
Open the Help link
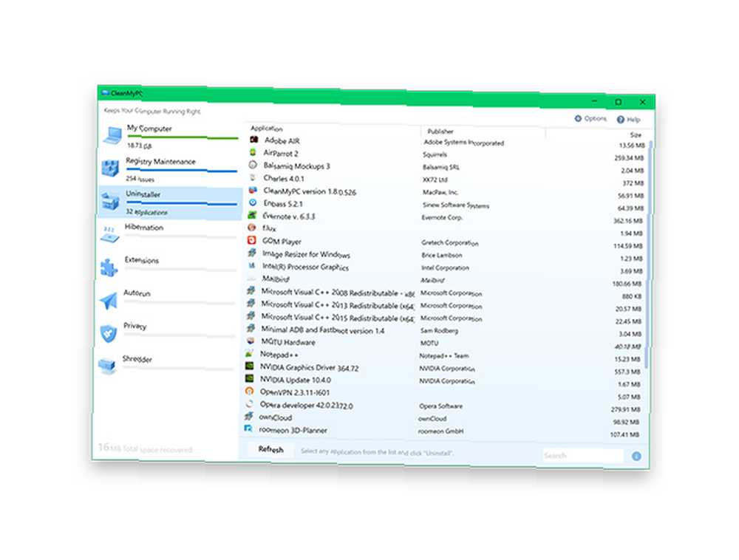629,120
